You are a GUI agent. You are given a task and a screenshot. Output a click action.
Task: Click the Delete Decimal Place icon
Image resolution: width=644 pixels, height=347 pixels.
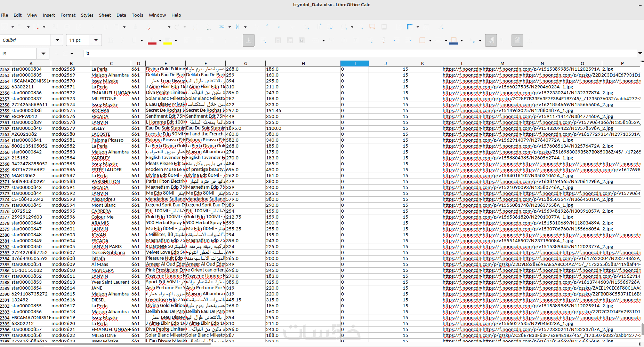384,40
